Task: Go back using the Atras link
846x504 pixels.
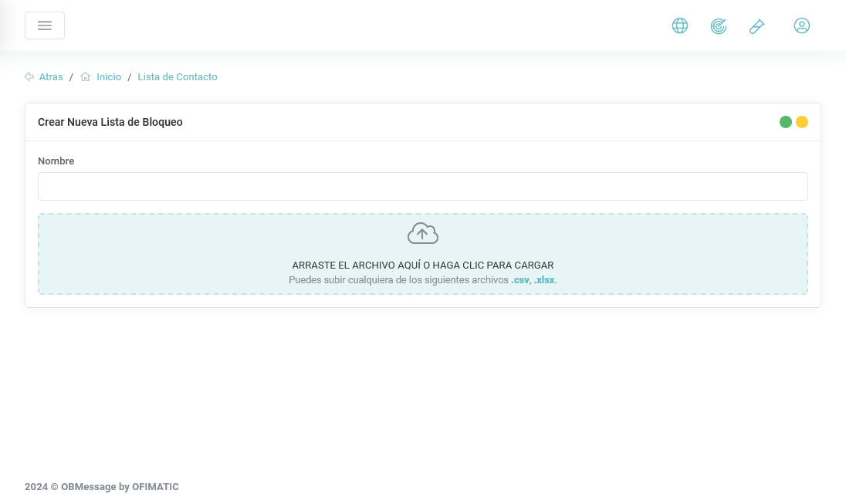Action: pos(51,77)
